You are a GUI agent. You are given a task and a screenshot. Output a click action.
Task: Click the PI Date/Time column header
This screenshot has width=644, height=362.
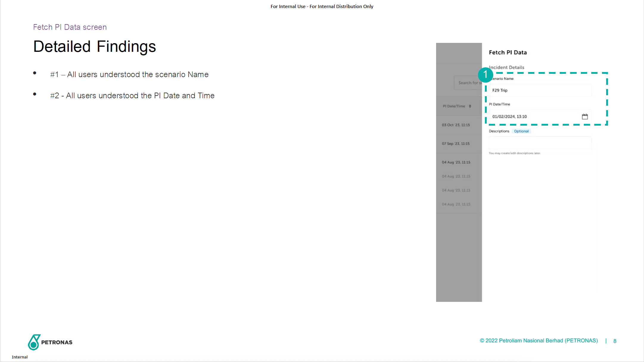(x=454, y=106)
